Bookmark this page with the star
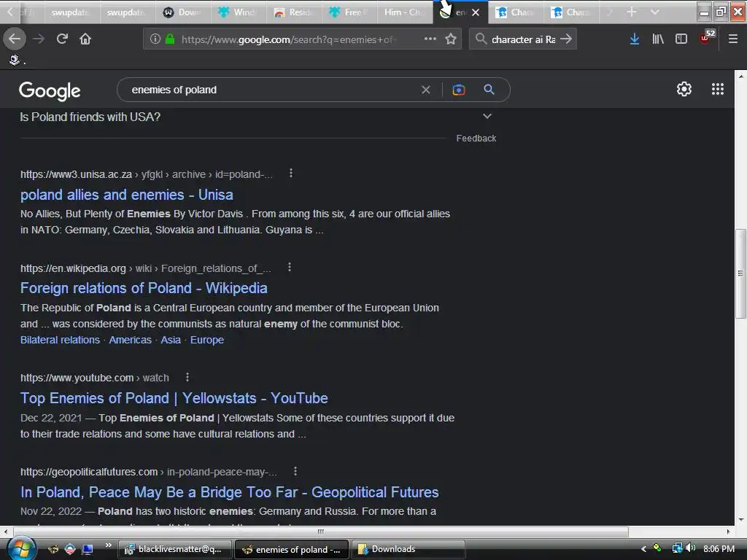Screen dimensions: 747x560 [x=451, y=39]
